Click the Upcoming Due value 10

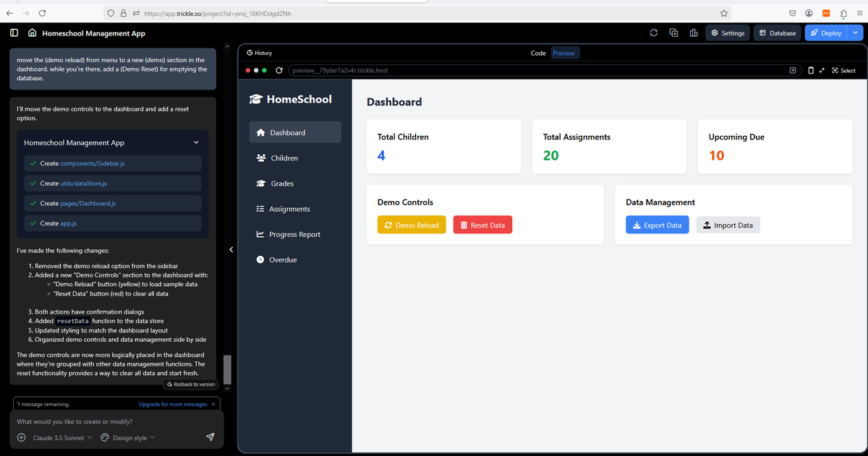point(716,155)
